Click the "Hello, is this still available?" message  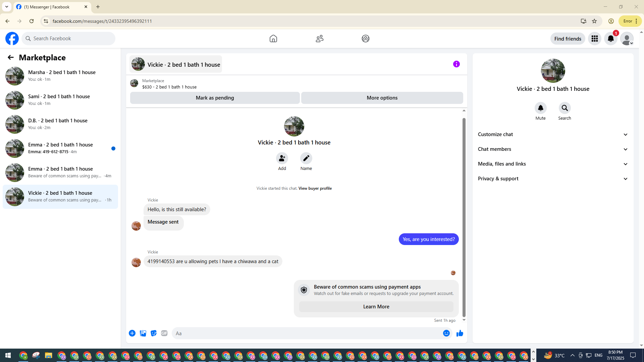pos(177,209)
